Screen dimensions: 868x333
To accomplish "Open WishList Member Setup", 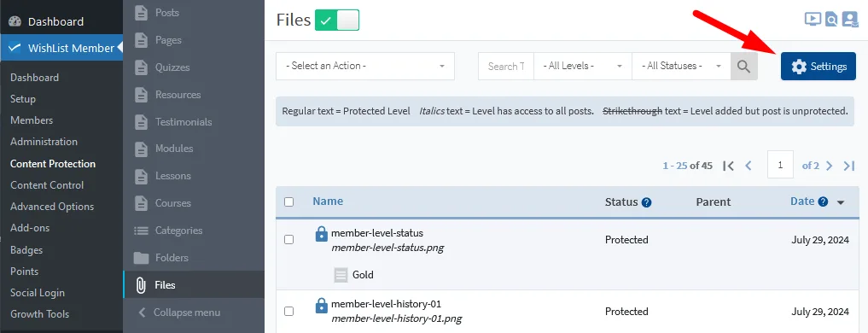I will pos(23,99).
